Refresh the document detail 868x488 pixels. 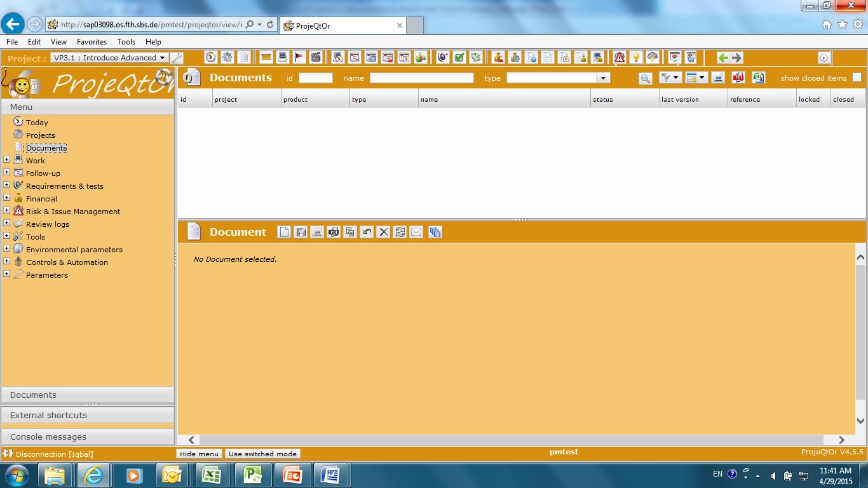tap(400, 232)
